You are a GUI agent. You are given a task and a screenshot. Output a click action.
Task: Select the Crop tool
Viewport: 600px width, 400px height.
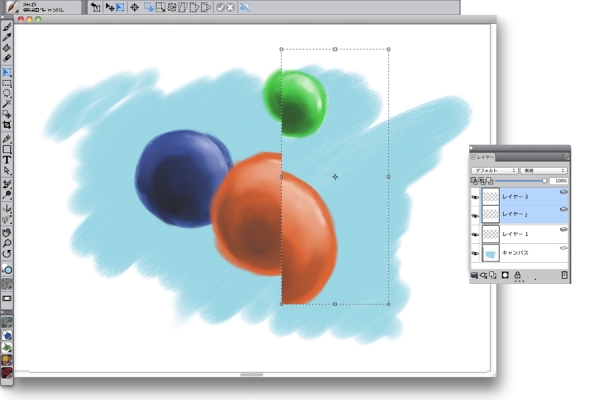click(x=7, y=125)
